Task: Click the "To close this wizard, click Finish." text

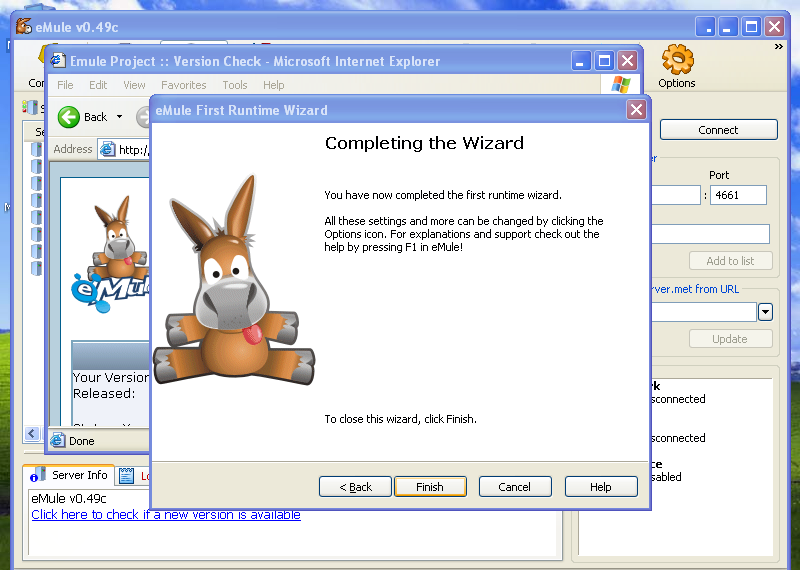Action: click(x=401, y=419)
